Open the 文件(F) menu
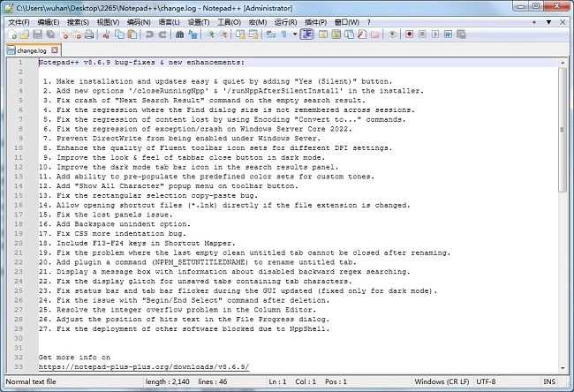 pyautogui.click(x=19, y=22)
